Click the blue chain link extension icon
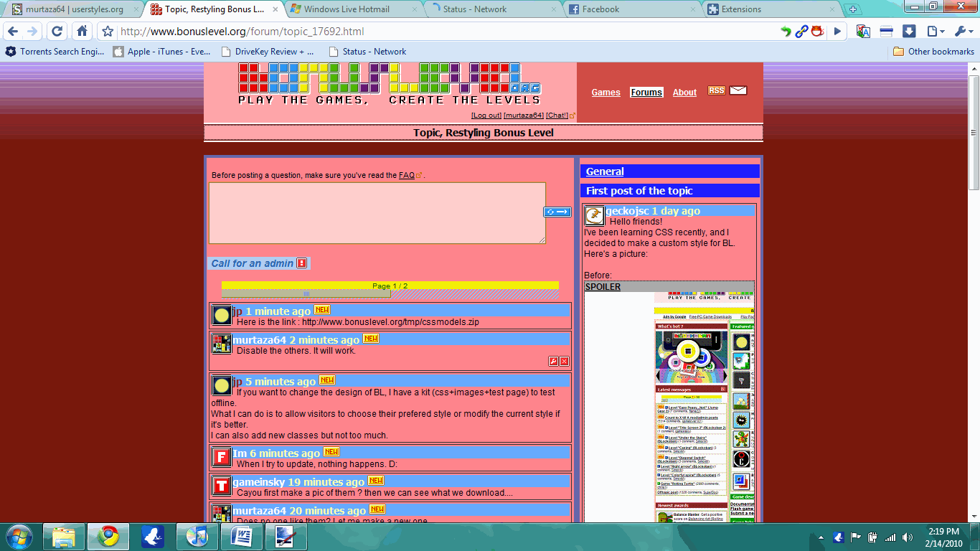The image size is (980, 551). pos(801,32)
